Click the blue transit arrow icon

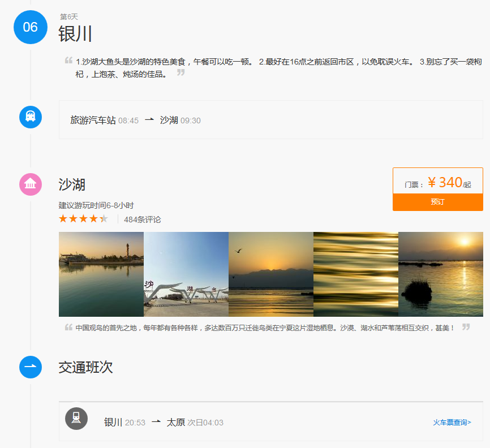(31, 367)
